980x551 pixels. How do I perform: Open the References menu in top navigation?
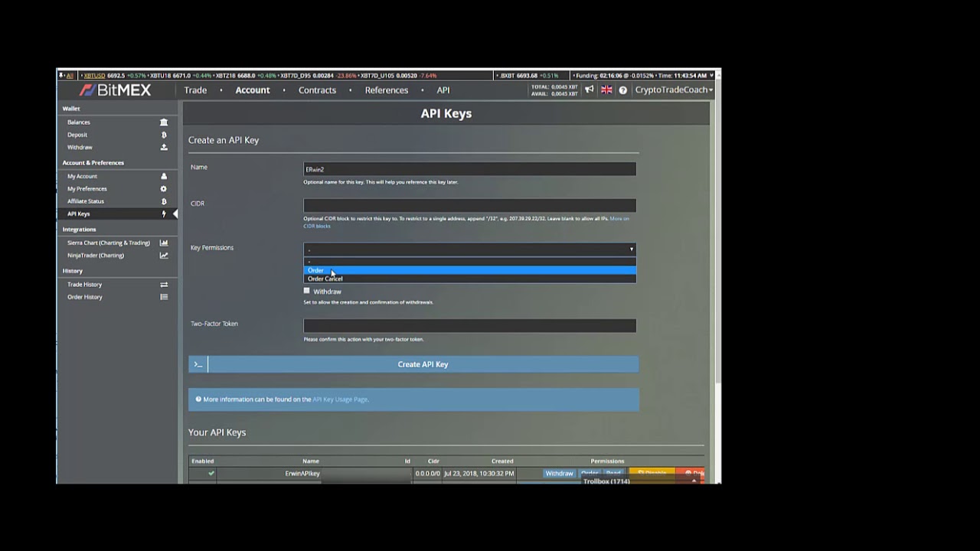coord(387,90)
